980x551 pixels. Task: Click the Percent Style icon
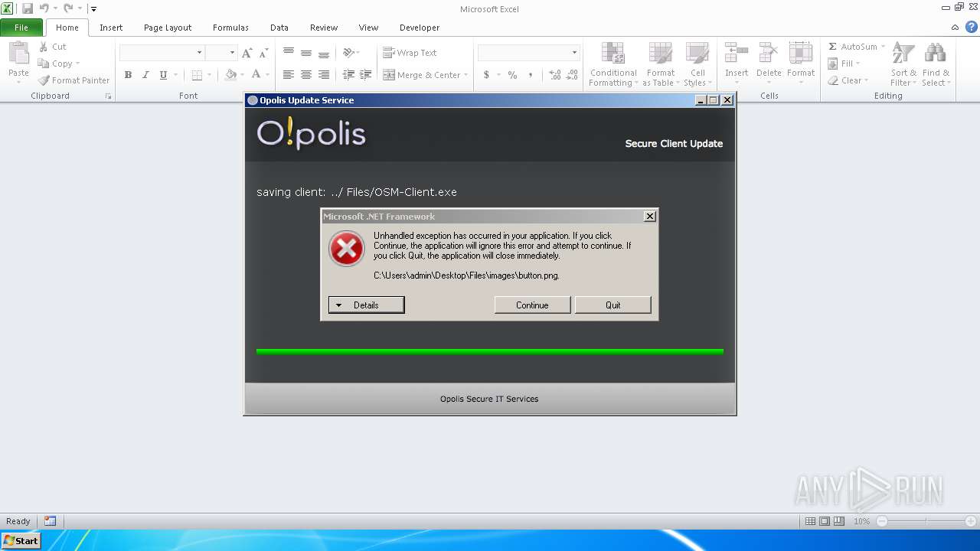pos(512,75)
